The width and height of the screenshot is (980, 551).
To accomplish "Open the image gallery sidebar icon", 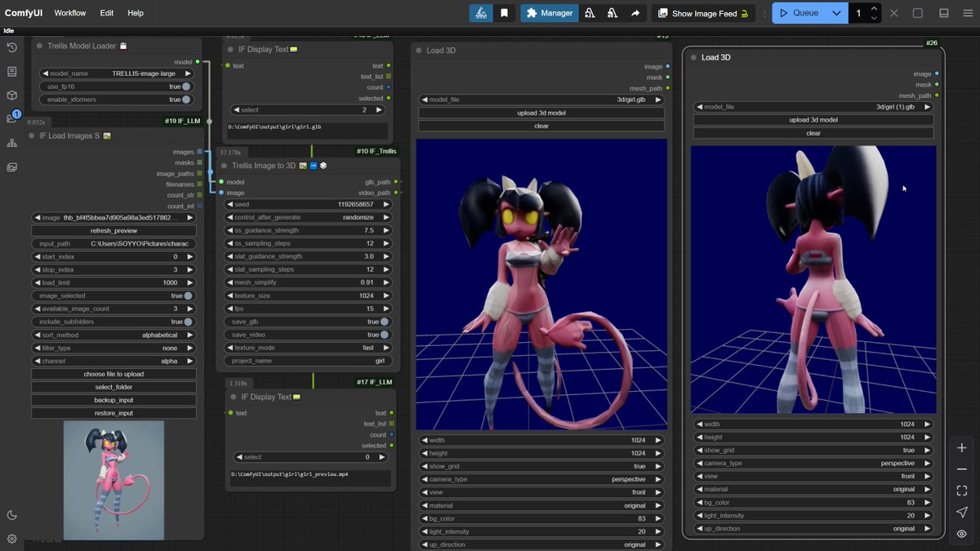I will click(x=11, y=167).
